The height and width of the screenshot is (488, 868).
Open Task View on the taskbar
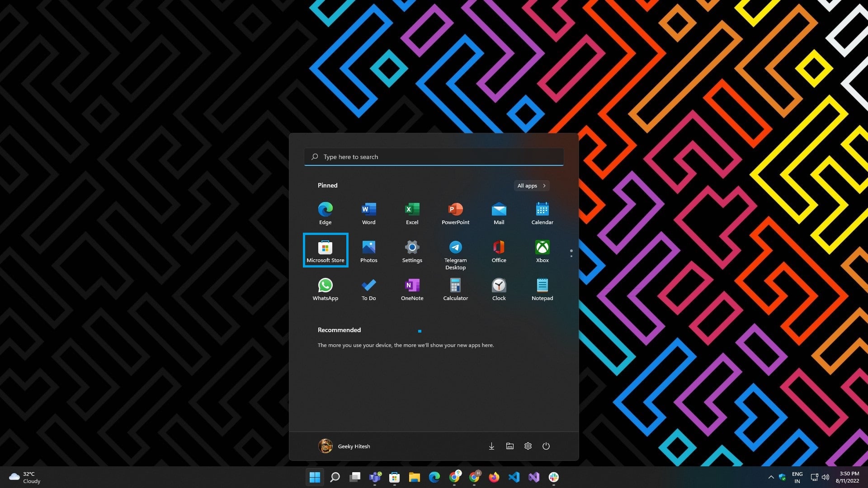[x=355, y=477]
